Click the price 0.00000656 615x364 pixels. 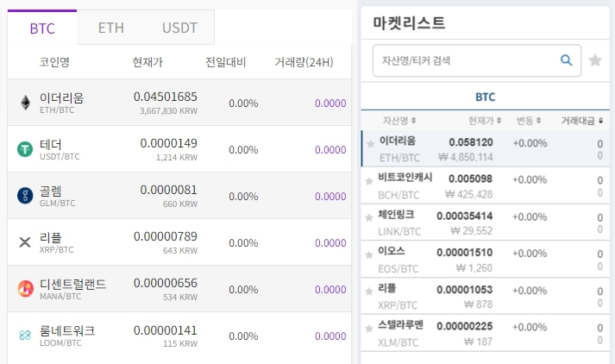coord(165,283)
